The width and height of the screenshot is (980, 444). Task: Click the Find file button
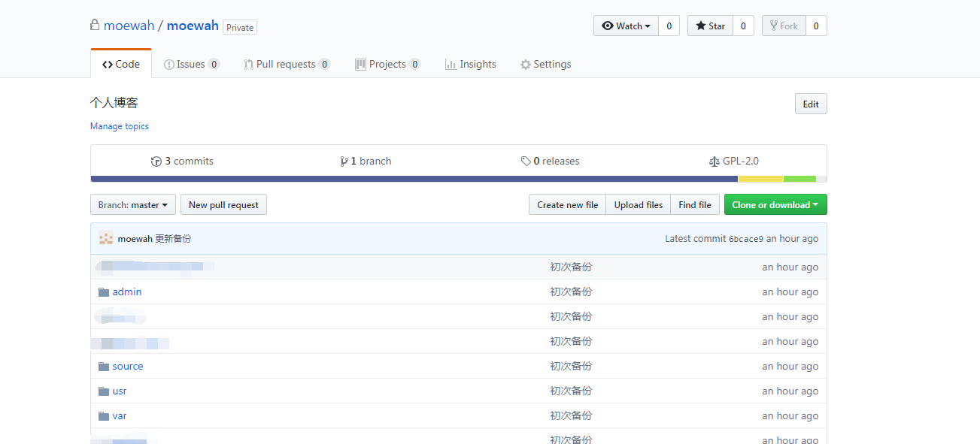[695, 204]
